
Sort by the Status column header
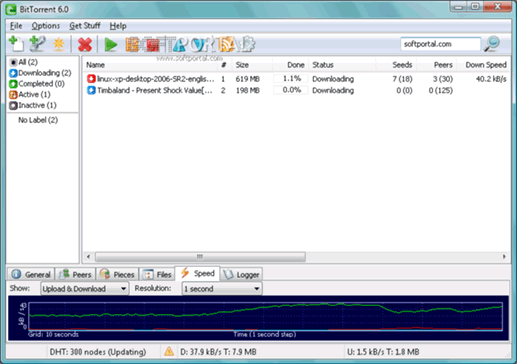tap(343, 65)
